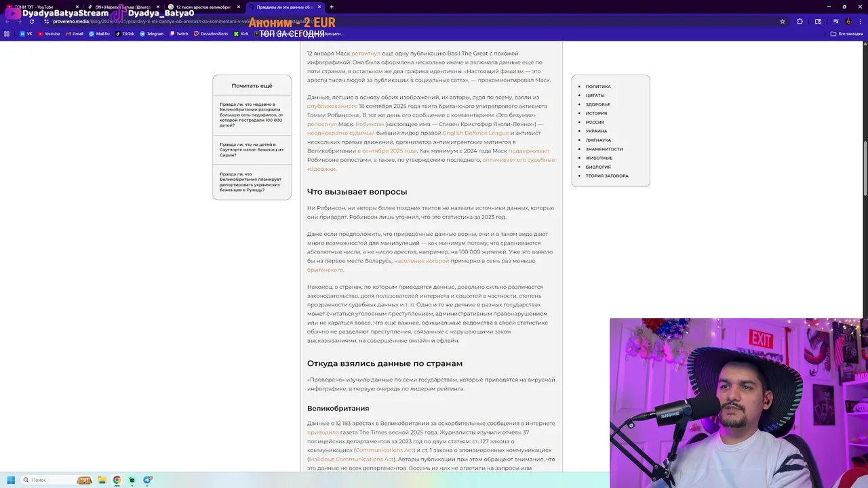868x488 pixels.
Task: Switch to 'ТОНИ ТУТ - YouTube' tab
Action: [x=42, y=7]
